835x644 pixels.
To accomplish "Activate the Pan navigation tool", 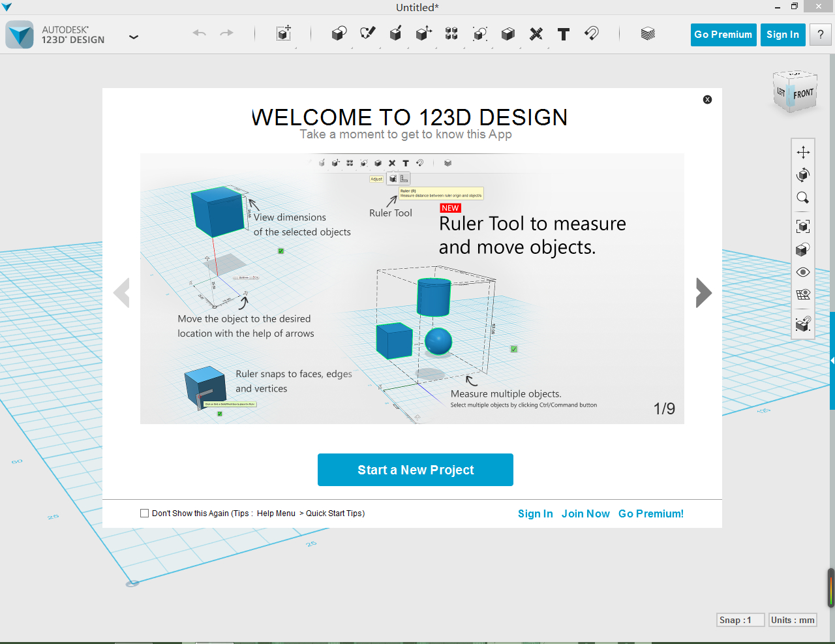I will tap(803, 153).
